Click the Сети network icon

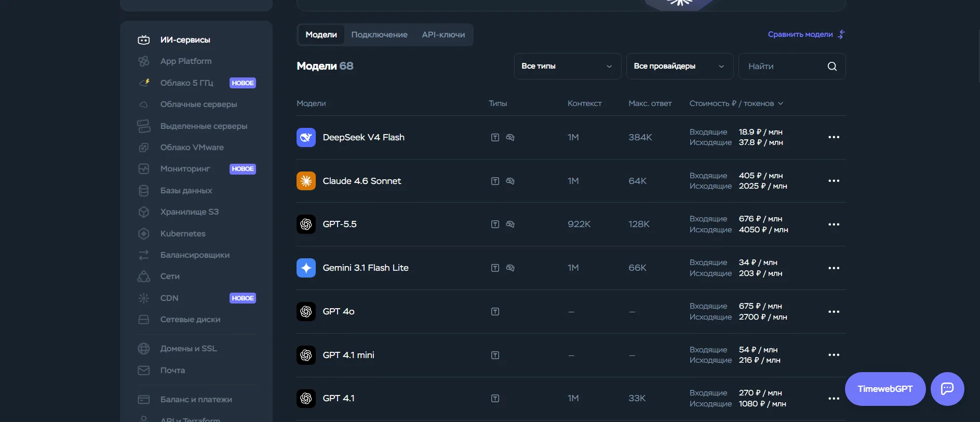[144, 276]
